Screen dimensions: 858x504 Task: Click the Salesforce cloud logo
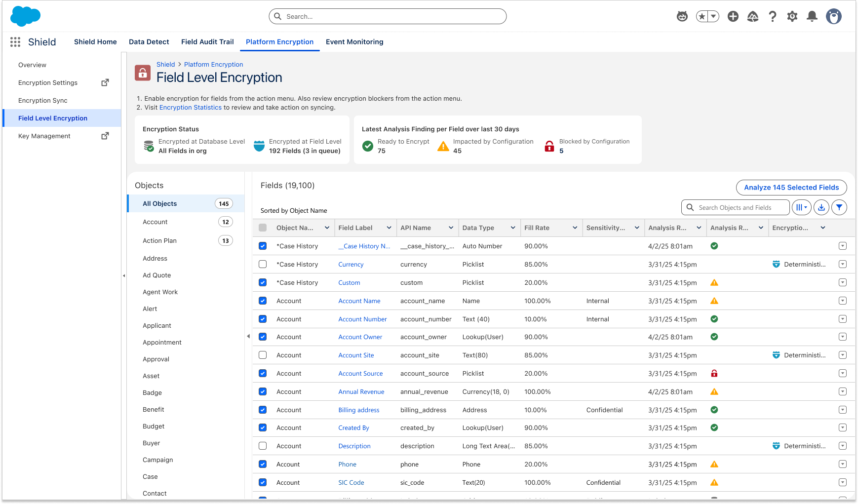tap(25, 16)
